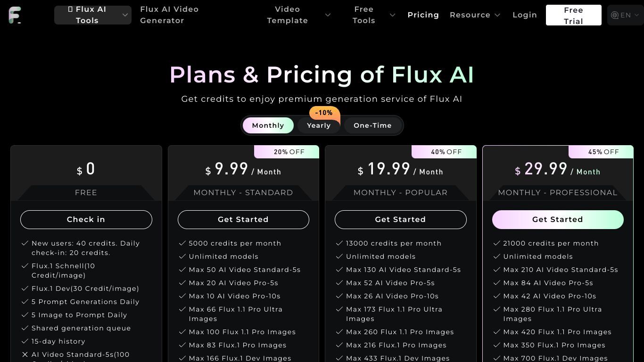
Task: Choose One-Time payment option
Action: coord(372,125)
